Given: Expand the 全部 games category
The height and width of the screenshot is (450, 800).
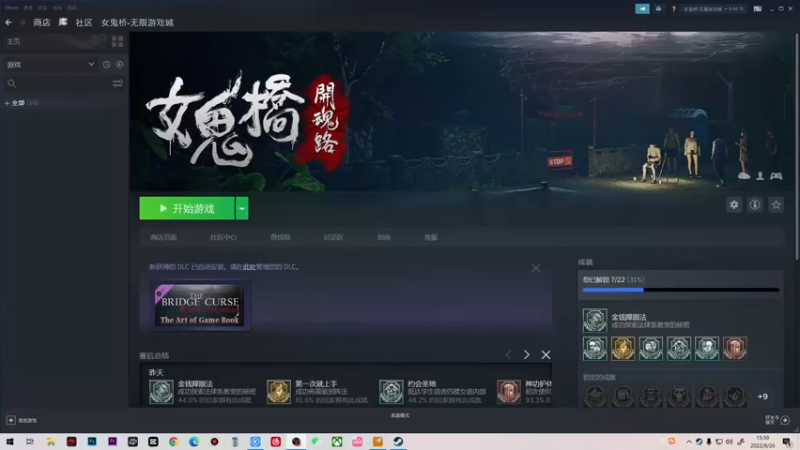Looking at the screenshot, I should coord(20,103).
